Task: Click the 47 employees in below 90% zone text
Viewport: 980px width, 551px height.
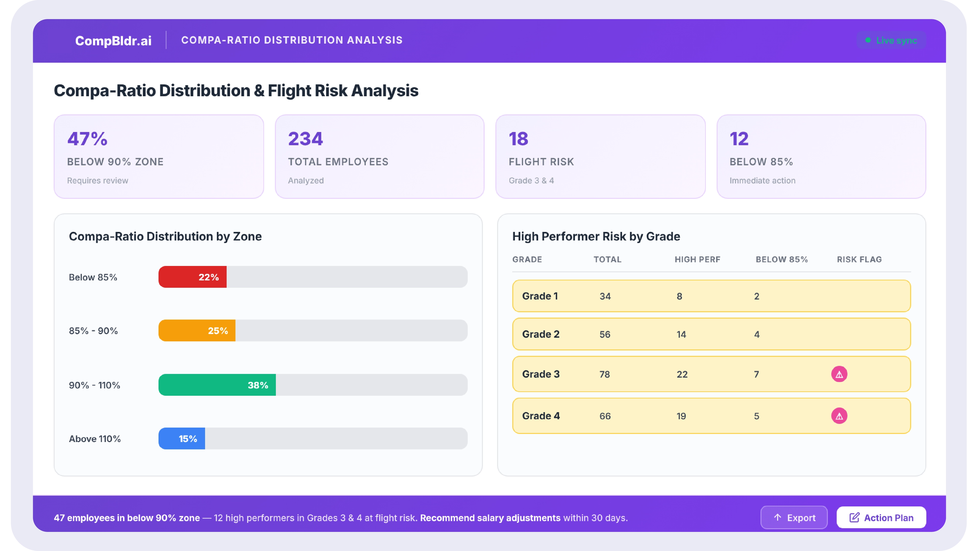Action: click(x=127, y=517)
